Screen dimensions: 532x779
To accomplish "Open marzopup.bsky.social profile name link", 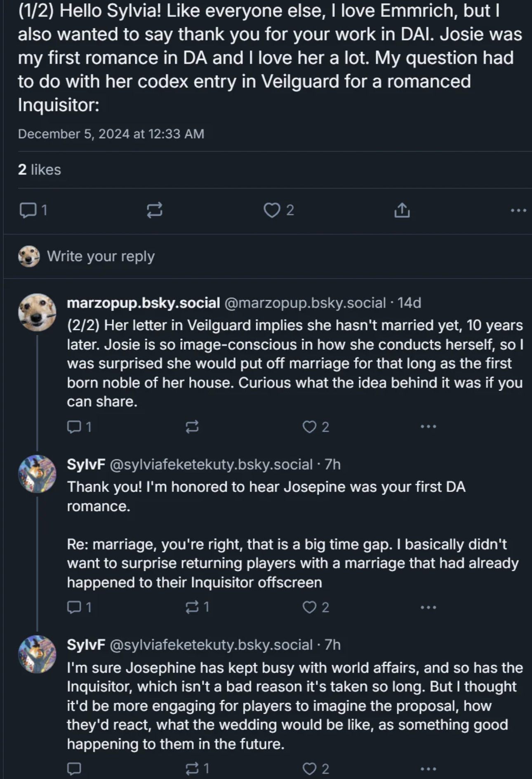I will tap(143, 303).
